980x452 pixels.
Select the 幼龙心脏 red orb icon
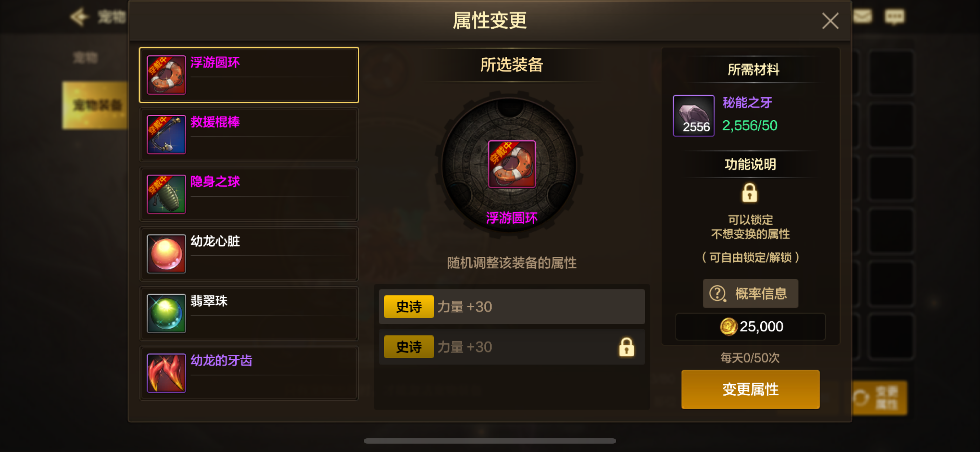(166, 254)
